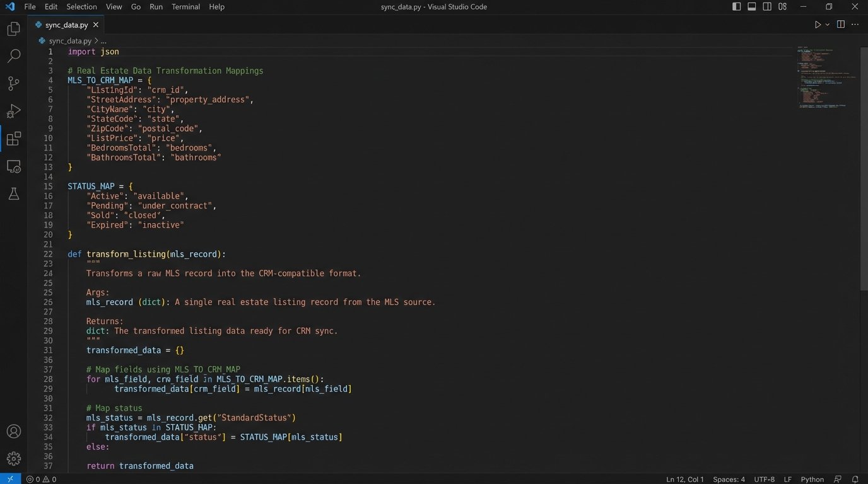Open the Testing view flask icon
This screenshot has width=868, height=484.
pyautogui.click(x=13, y=193)
